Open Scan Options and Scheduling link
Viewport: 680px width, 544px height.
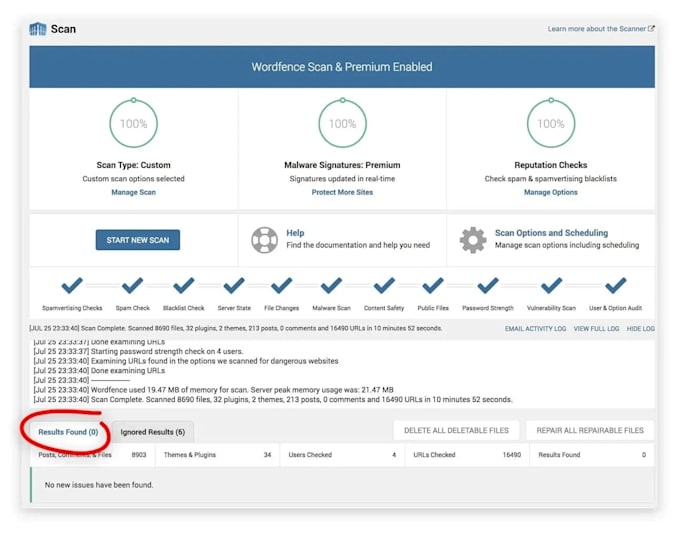552,233
